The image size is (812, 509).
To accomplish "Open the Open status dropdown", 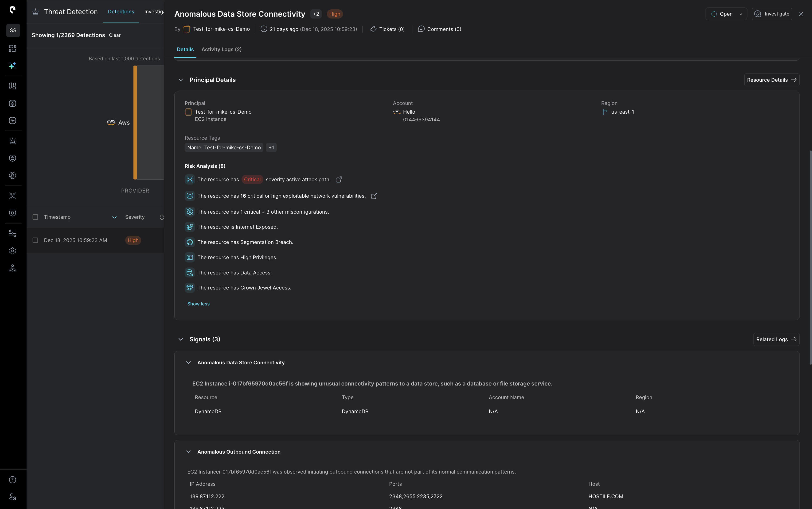I will 726,14.
